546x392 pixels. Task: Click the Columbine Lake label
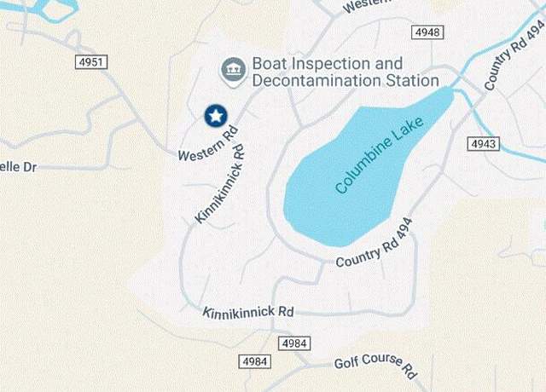point(379,155)
